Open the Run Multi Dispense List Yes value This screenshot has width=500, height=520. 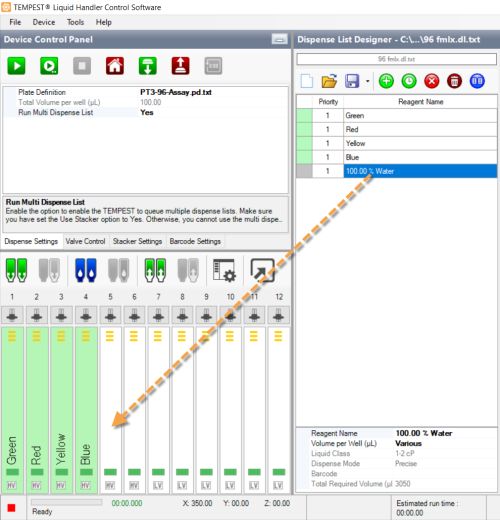click(213, 112)
